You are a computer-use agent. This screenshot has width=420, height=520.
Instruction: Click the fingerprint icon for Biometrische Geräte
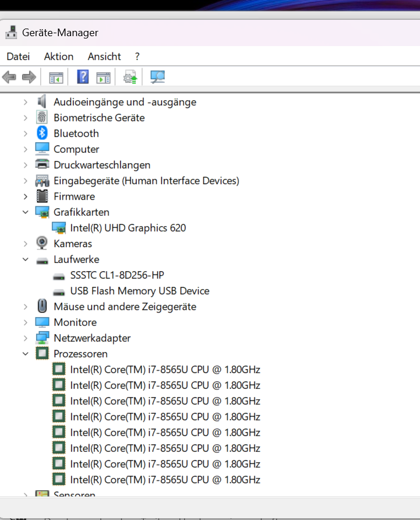[42, 117]
